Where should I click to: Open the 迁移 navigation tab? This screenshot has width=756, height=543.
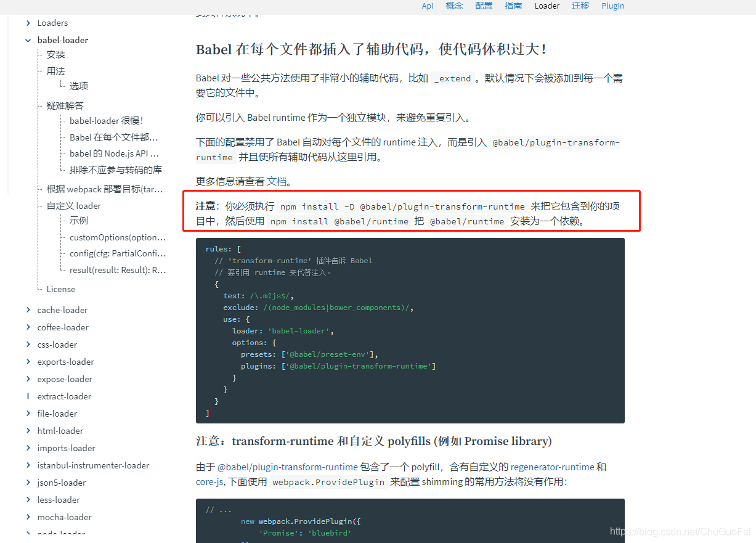[x=580, y=6]
